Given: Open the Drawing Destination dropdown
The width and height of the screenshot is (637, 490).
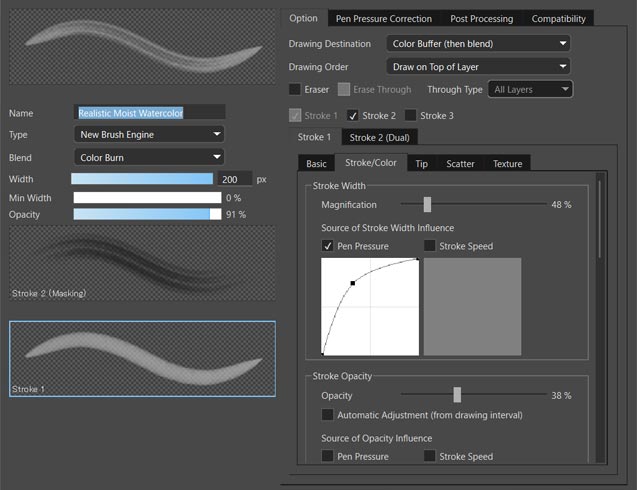Looking at the screenshot, I should click(x=477, y=44).
